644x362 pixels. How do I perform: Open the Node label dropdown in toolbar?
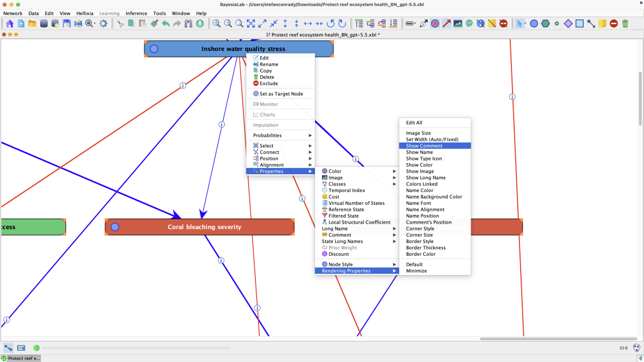pos(411,24)
